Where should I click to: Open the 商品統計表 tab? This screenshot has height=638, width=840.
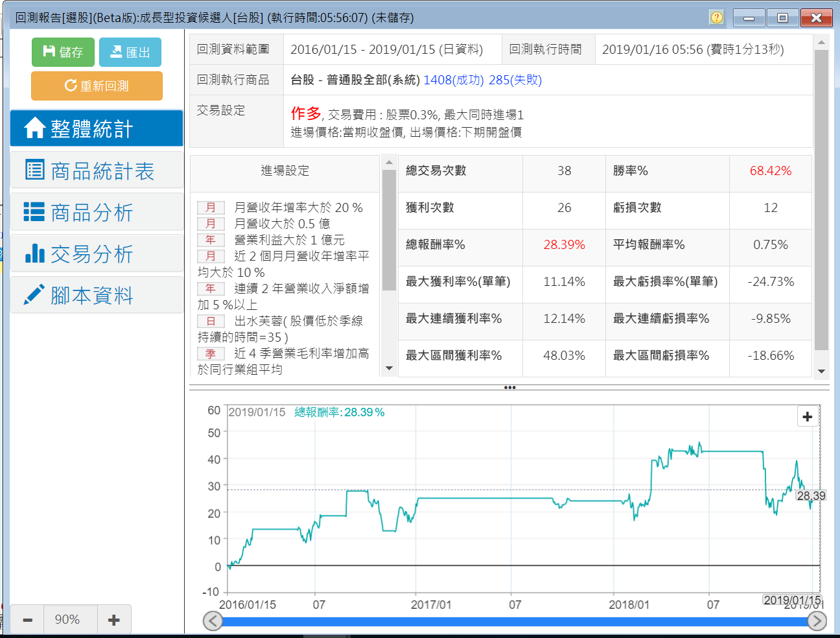(x=97, y=171)
